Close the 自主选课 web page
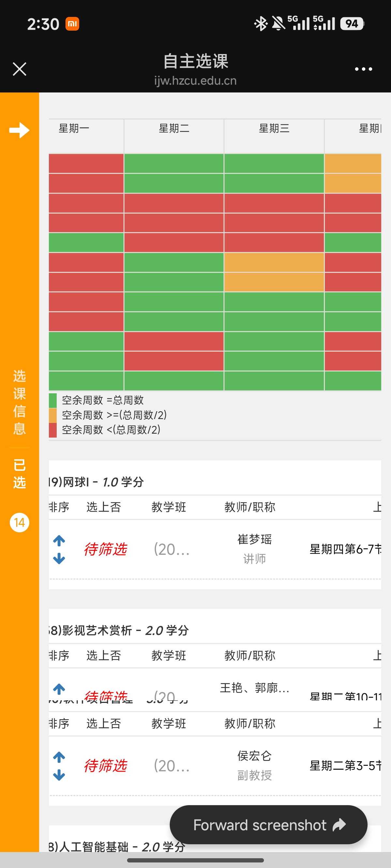Viewport: 391px width, 868px height. coord(20,69)
